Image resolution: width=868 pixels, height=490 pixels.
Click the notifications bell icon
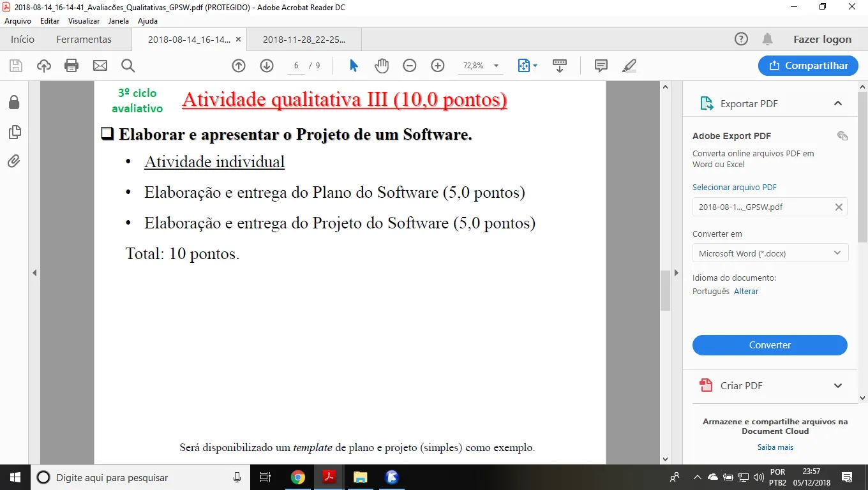[767, 39]
